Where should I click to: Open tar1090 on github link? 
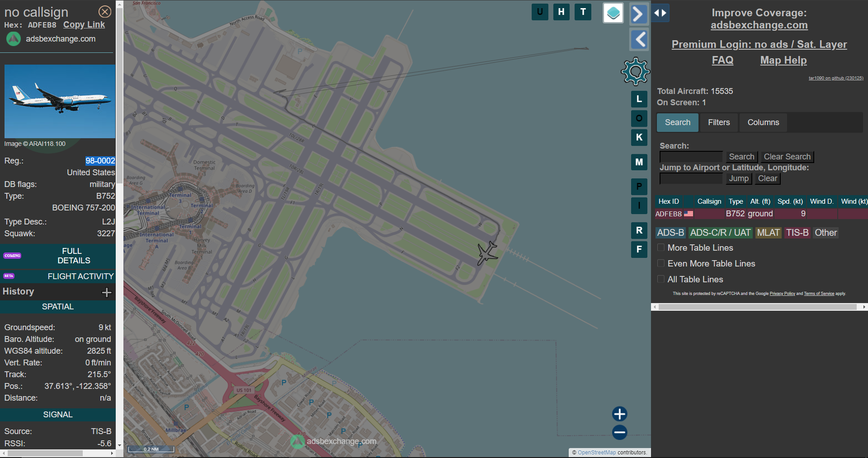[x=836, y=78]
